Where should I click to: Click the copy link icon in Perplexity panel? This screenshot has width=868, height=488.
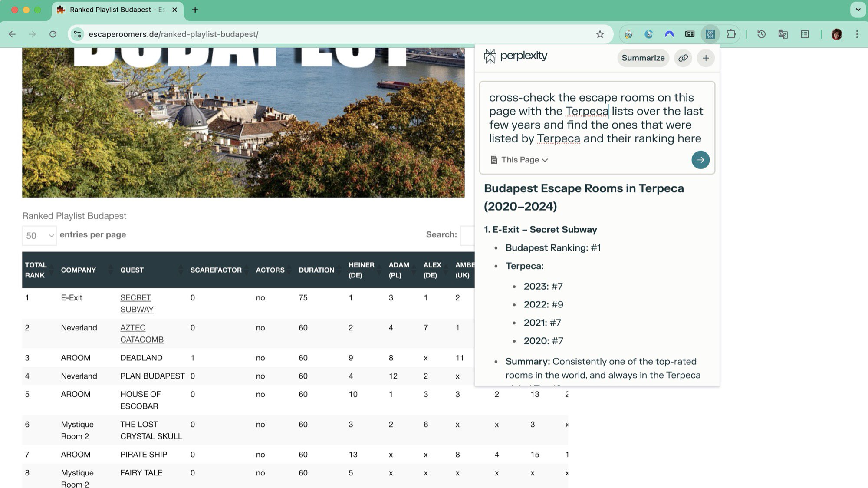pos(683,58)
